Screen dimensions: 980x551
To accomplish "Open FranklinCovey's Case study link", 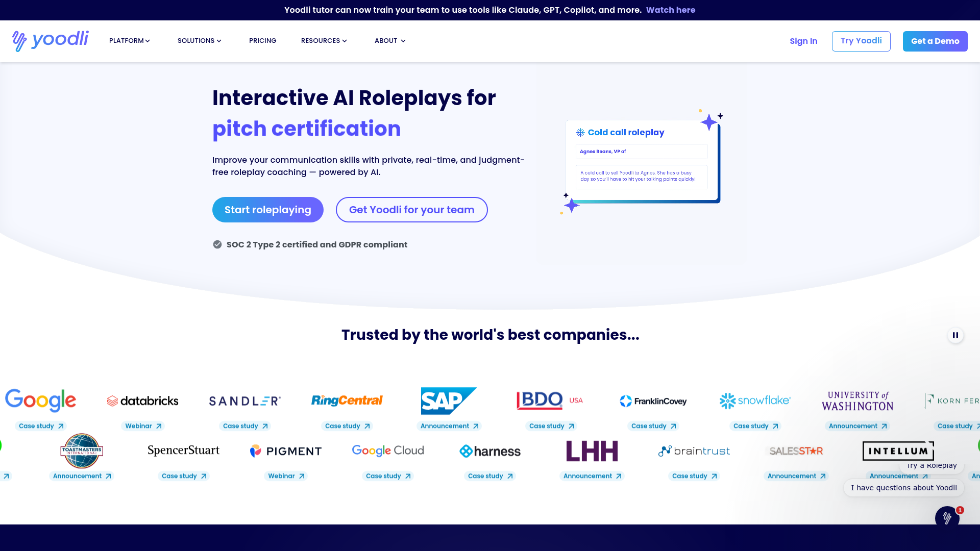I will (653, 426).
